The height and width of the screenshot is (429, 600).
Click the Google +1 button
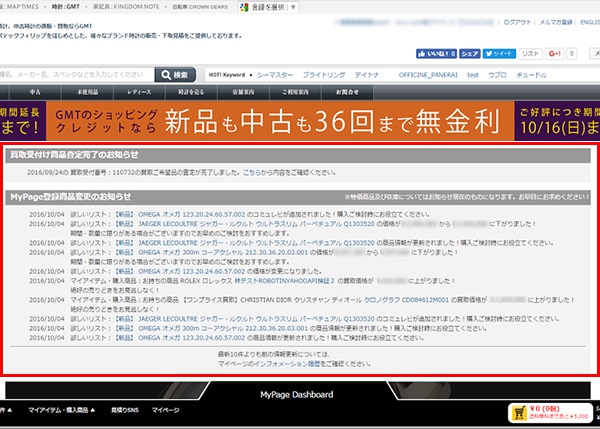click(554, 54)
